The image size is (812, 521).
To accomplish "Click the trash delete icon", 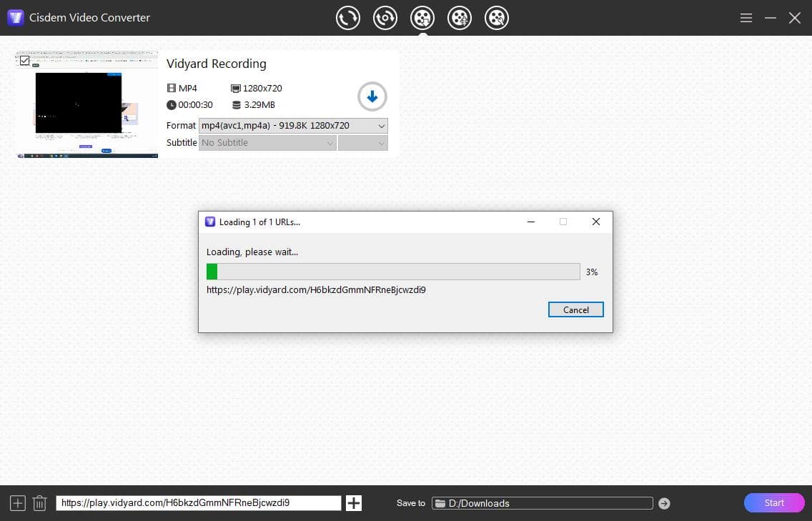I will [x=39, y=503].
